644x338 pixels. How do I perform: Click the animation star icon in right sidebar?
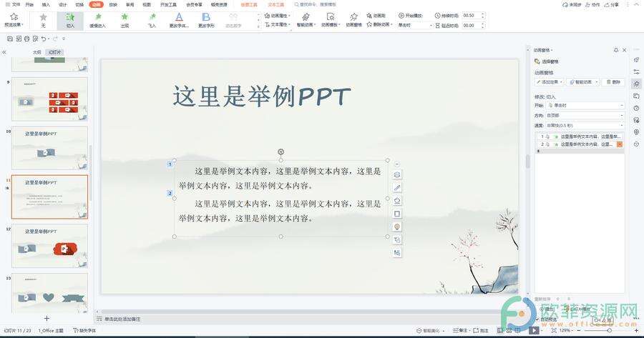pos(636,84)
